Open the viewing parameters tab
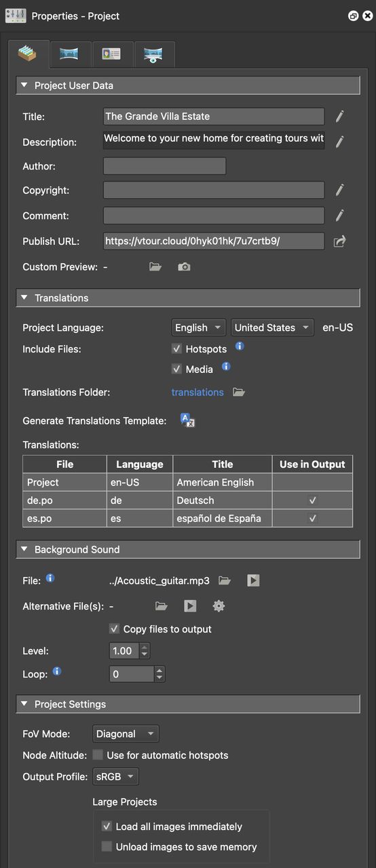Screen dimensions: 376x868 153,54
